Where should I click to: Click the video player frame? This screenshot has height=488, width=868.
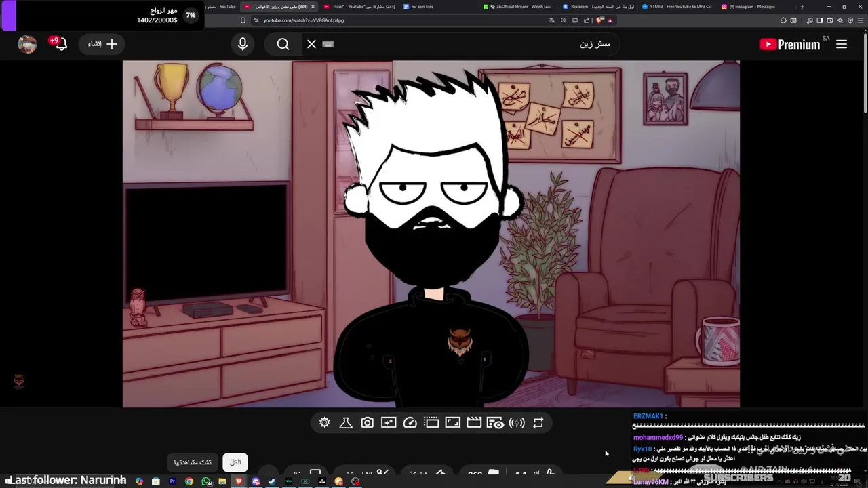(431, 234)
